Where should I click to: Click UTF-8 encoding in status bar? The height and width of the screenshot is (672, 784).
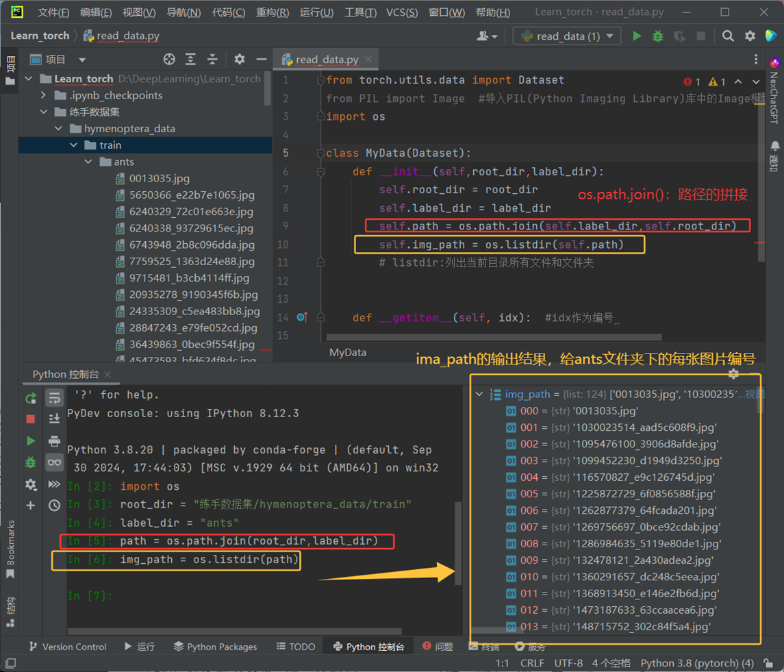568,663
